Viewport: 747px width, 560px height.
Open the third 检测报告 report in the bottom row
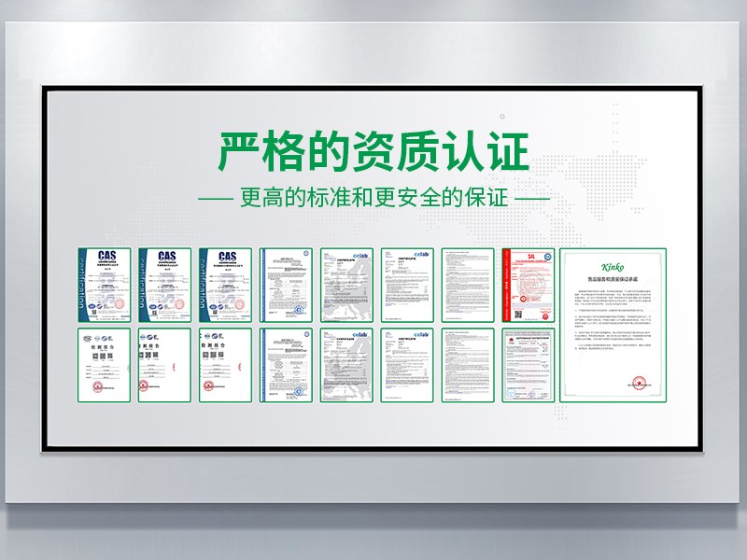click(x=225, y=365)
